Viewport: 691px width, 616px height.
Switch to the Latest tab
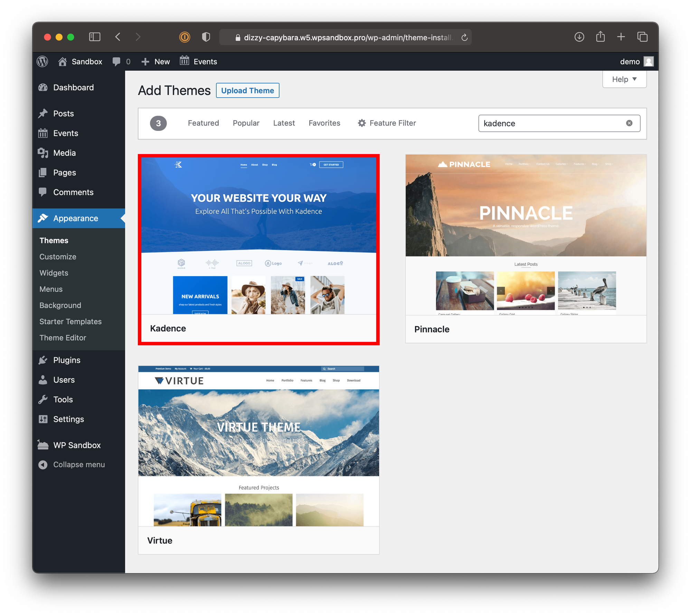(284, 123)
